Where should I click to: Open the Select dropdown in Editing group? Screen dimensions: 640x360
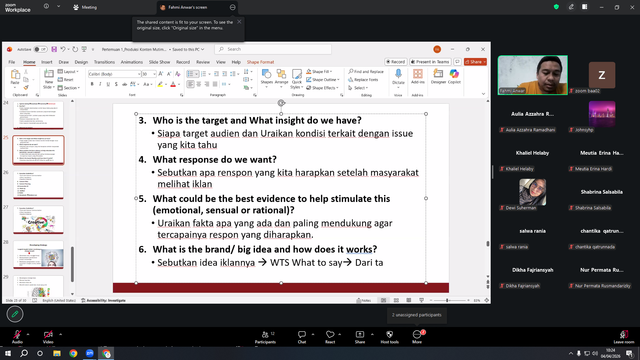tap(358, 88)
